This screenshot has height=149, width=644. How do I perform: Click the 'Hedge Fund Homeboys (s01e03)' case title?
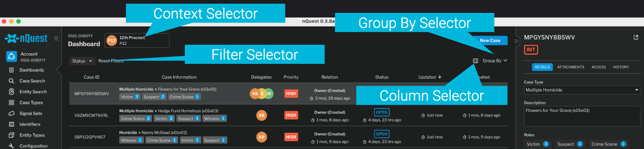coord(188,111)
